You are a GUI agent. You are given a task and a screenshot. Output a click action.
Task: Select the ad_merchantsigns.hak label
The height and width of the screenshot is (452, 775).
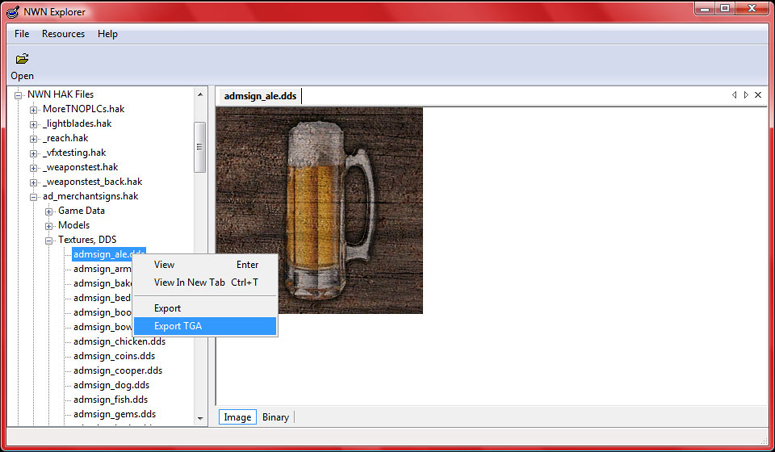coord(90,196)
